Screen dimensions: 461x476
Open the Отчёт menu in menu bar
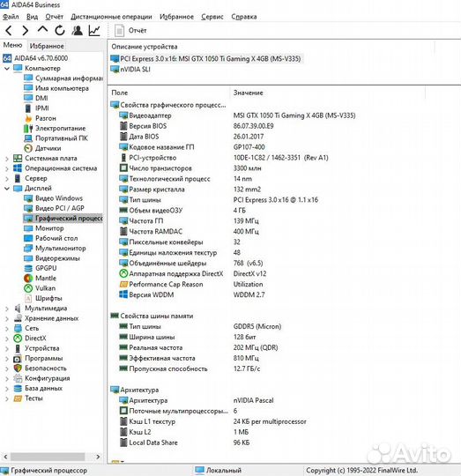click(x=55, y=17)
